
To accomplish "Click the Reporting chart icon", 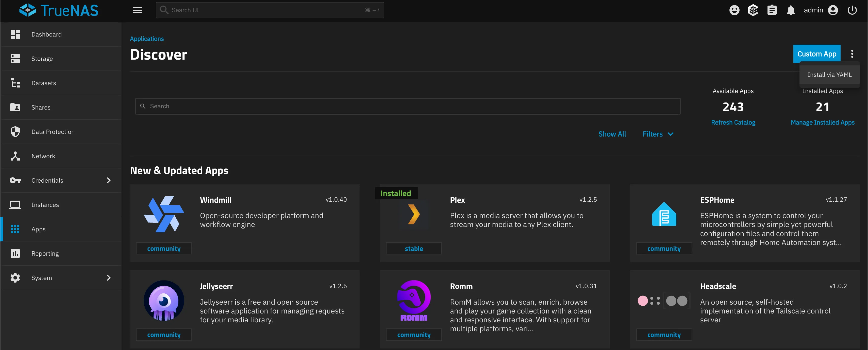I will pyautogui.click(x=15, y=253).
